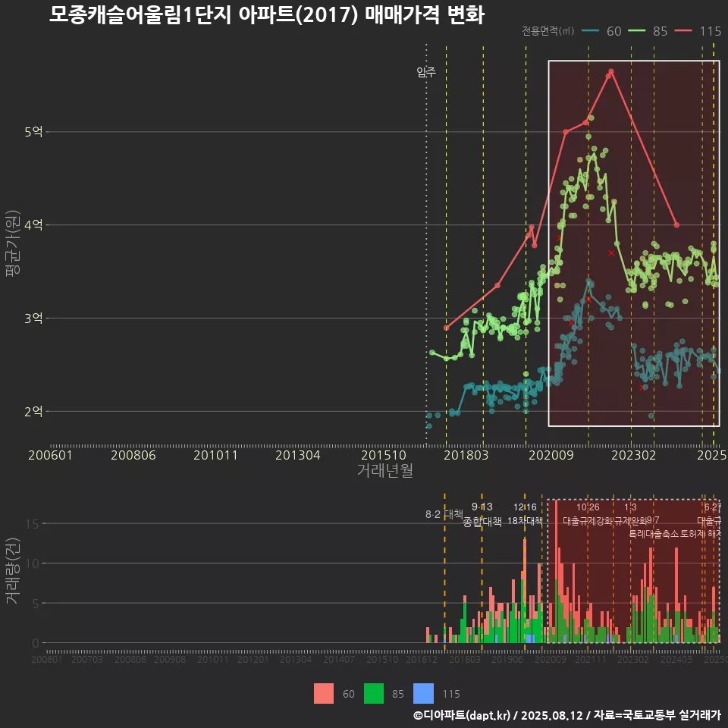Click the 거래량(건) volume axis title
Screen dimensions: 728x728
[13, 570]
